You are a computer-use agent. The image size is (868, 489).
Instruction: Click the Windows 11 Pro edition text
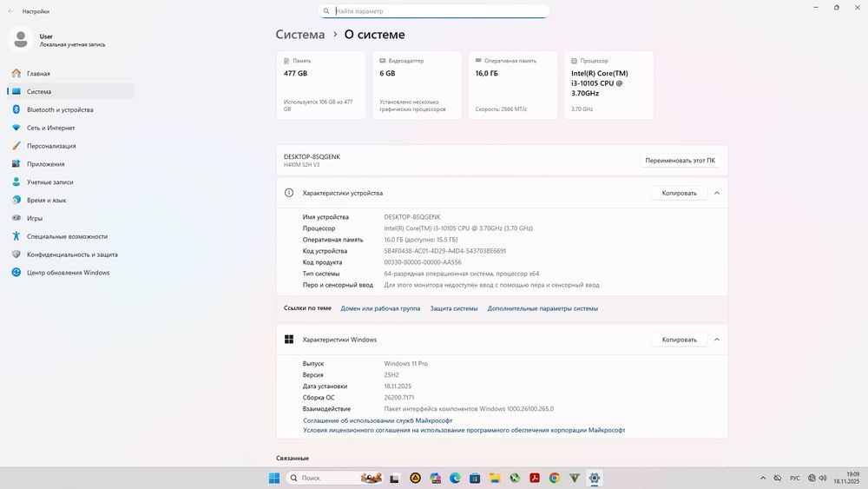(405, 364)
